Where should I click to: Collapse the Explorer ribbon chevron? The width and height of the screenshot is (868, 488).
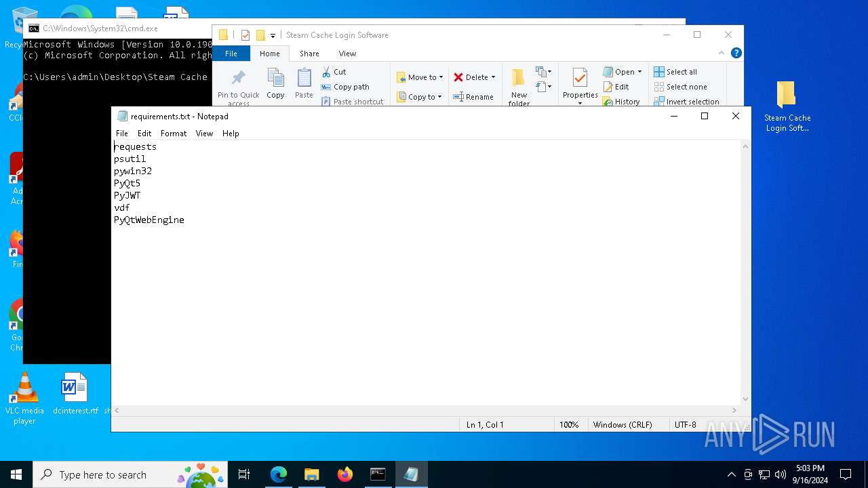click(x=722, y=53)
